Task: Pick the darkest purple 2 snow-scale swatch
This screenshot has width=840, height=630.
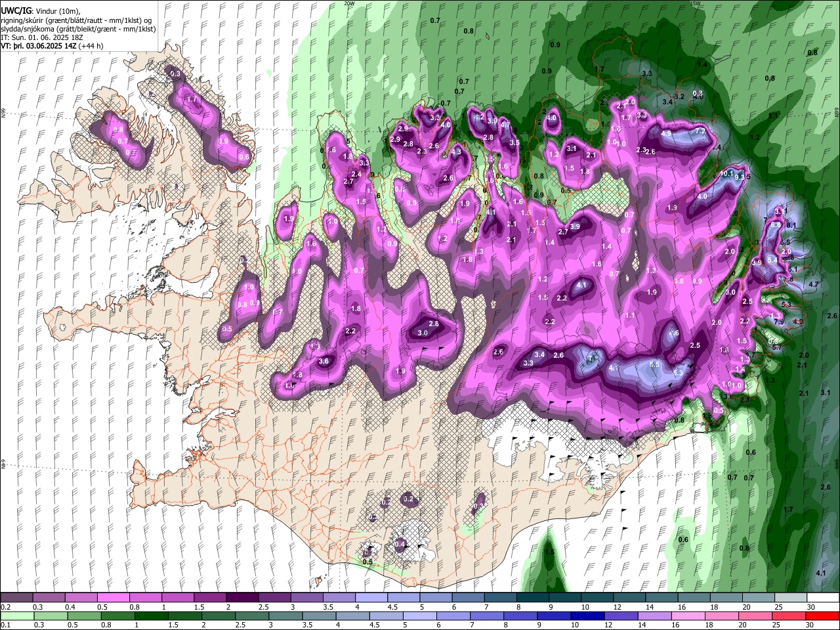Action: coord(241,598)
